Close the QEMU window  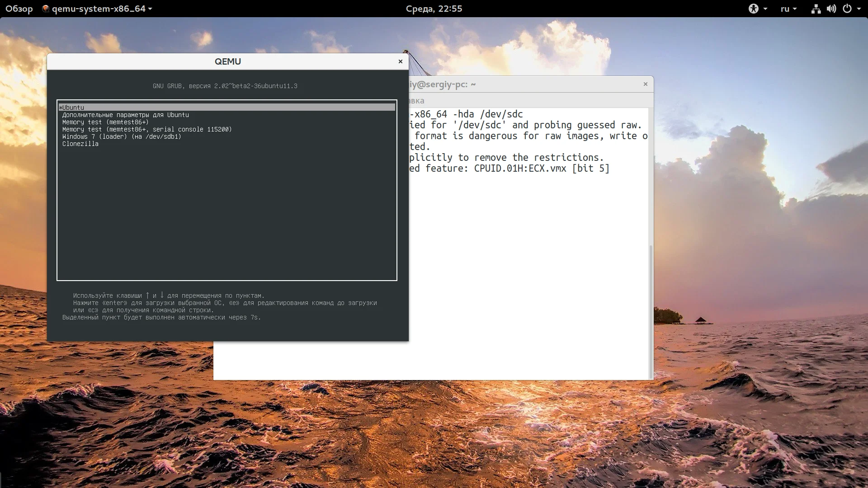(400, 61)
